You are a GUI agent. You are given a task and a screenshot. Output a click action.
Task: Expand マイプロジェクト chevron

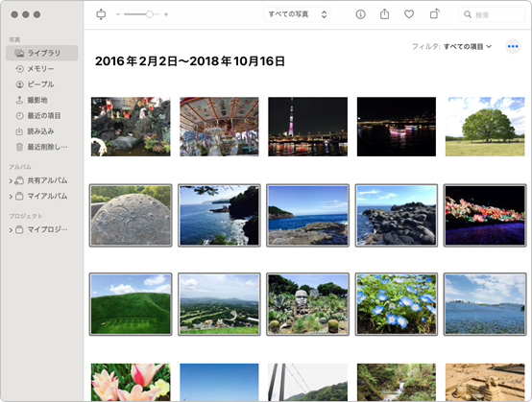click(11, 230)
